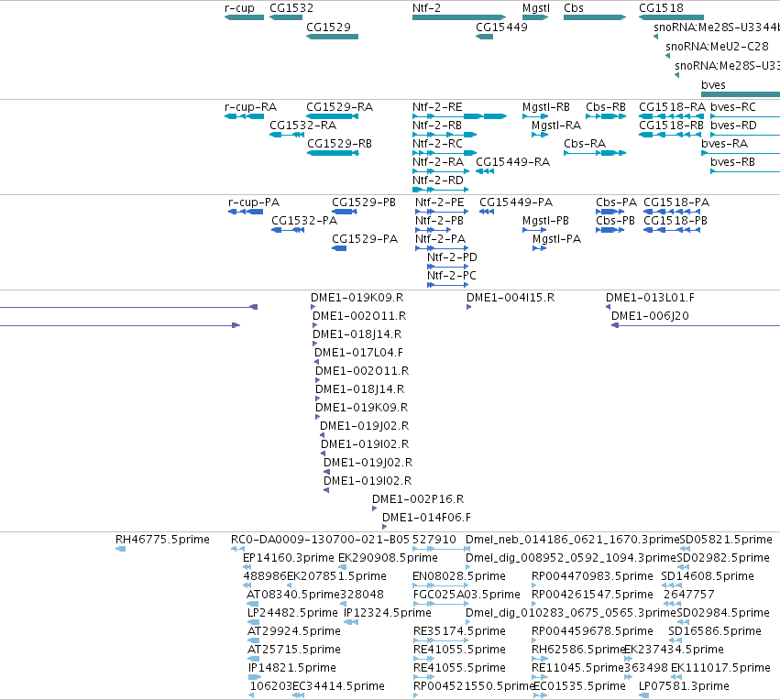
Task: Click the Cbs-PA protein label
Action: (616, 202)
